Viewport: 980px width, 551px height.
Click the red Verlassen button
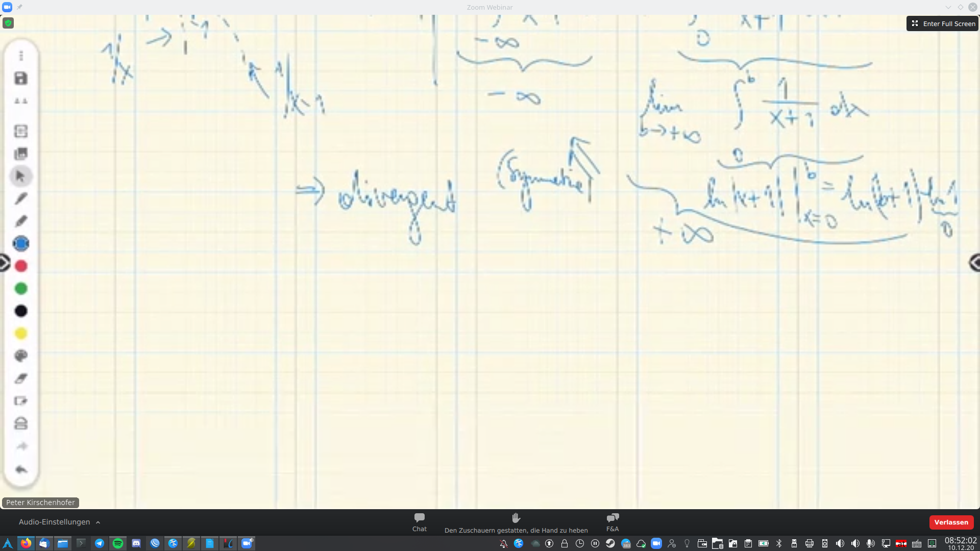click(951, 522)
